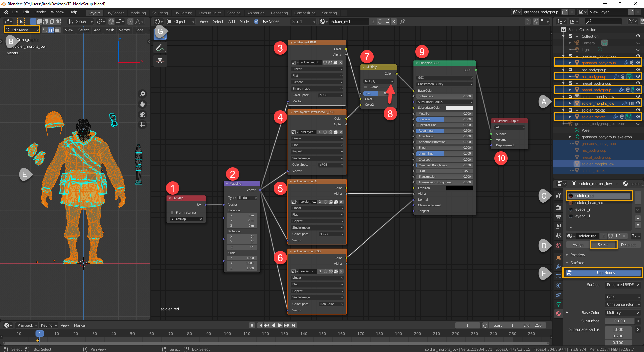Click the pan hand icon in 3D viewport

pyautogui.click(x=142, y=104)
